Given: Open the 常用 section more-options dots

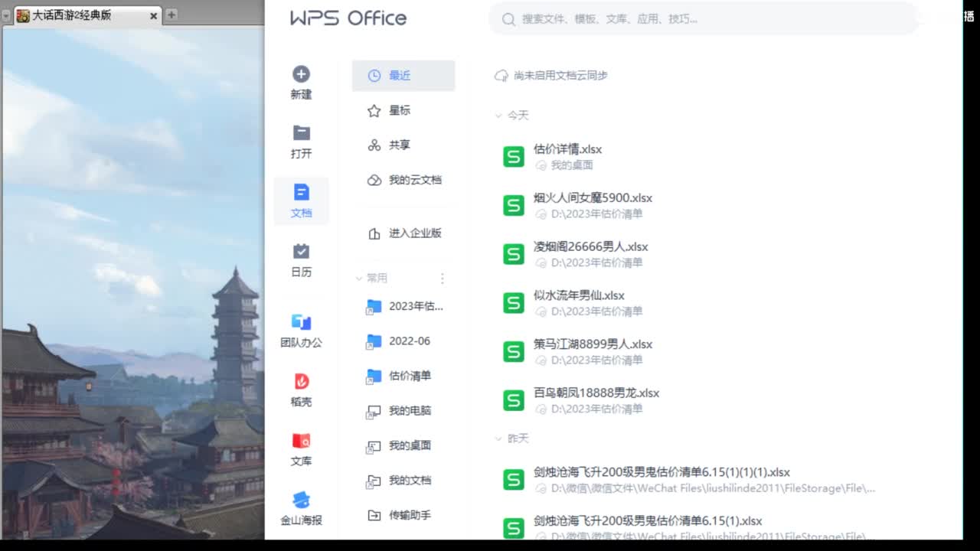Looking at the screenshot, I should pos(442,279).
